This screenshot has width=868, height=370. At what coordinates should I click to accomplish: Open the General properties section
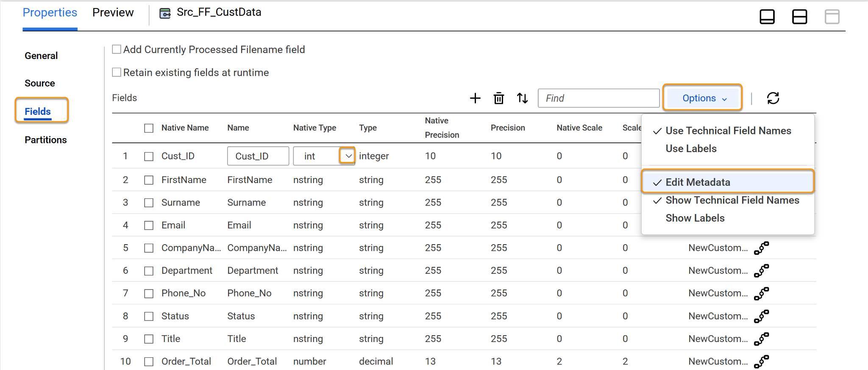41,56
